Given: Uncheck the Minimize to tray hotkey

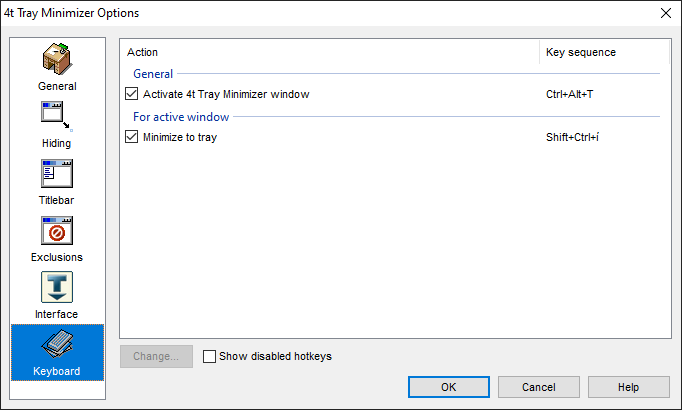Looking at the screenshot, I should (131, 137).
